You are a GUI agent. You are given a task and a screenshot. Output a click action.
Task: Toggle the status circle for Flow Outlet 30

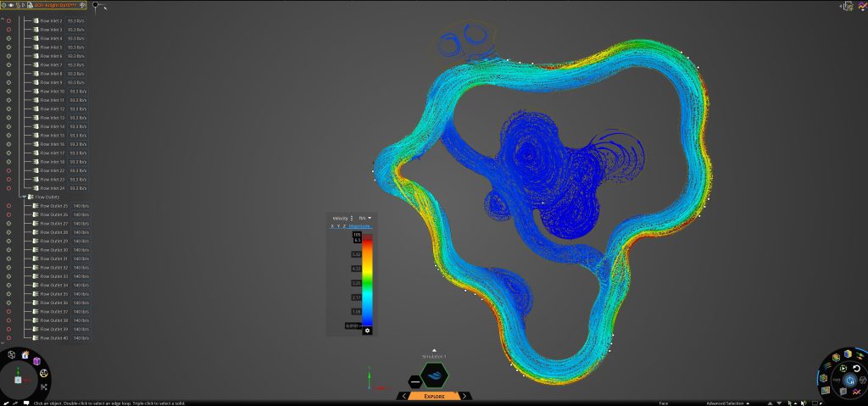click(x=8, y=250)
